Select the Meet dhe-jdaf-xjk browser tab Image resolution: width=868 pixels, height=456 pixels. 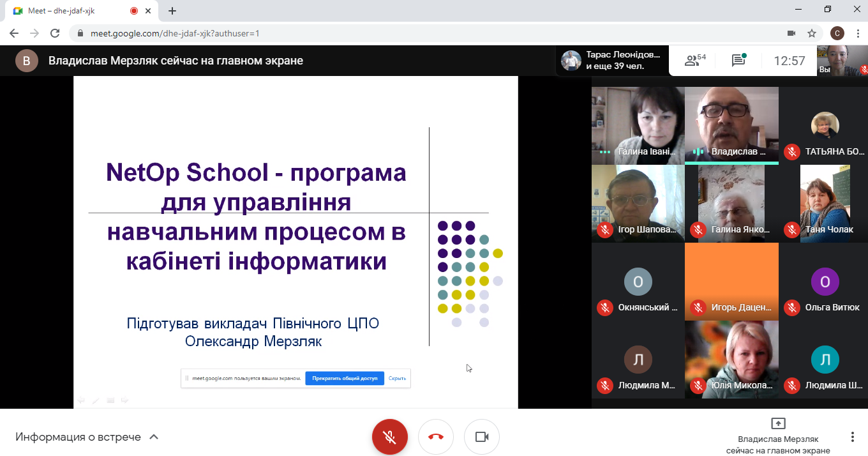pyautogui.click(x=70, y=11)
